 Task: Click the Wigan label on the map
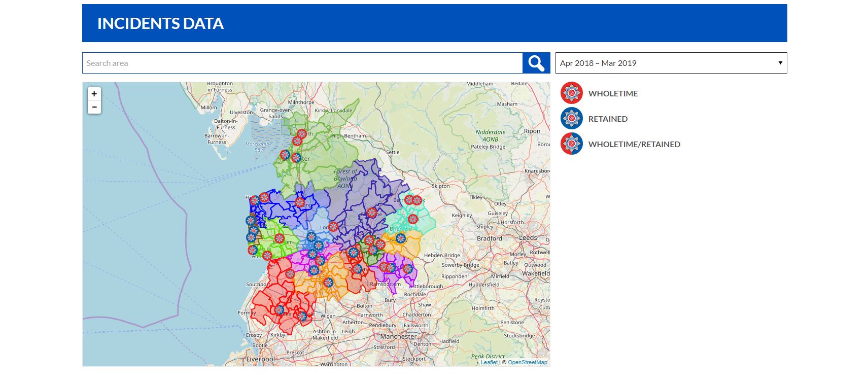[328, 316]
